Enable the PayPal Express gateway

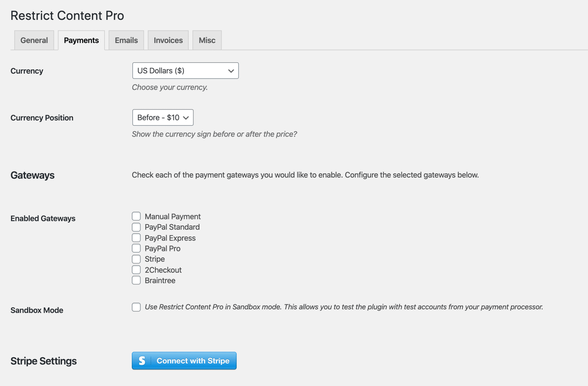[136, 238]
